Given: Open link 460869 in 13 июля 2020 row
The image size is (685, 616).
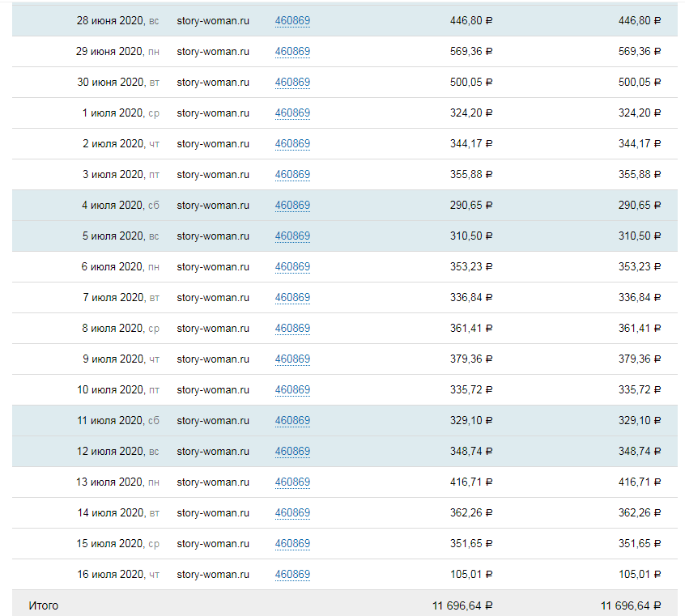Looking at the screenshot, I should [292, 482].
